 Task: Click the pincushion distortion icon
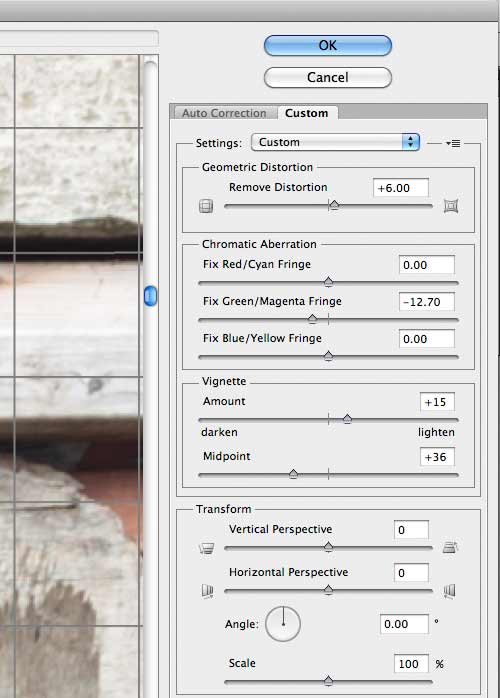(x=451, y=206)
